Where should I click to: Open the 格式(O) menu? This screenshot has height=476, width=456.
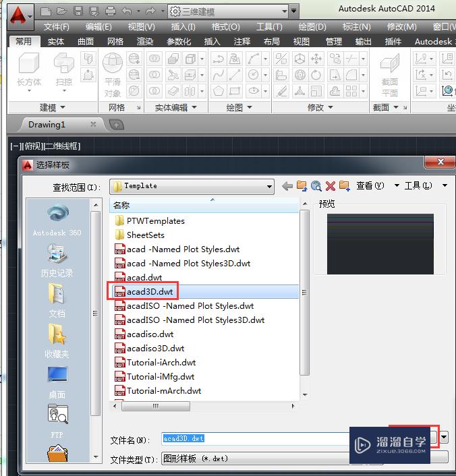(x=225, y=27)
